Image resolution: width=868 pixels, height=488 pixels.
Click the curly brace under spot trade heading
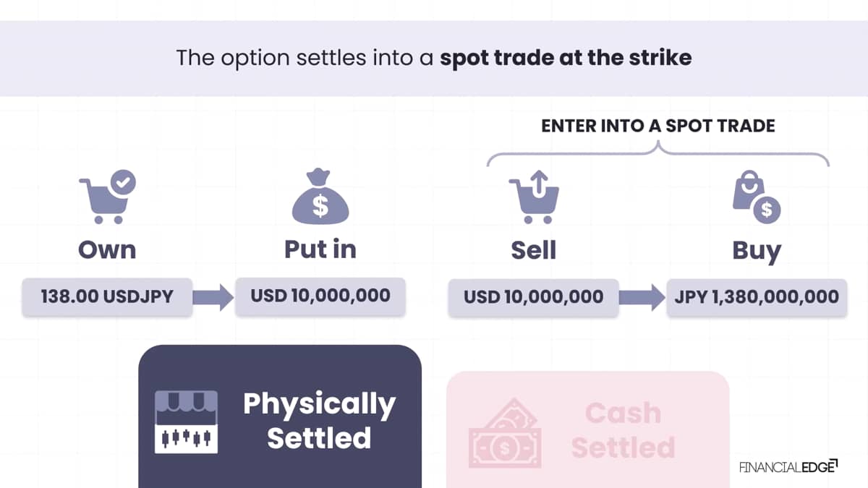(x=658, y=153)
